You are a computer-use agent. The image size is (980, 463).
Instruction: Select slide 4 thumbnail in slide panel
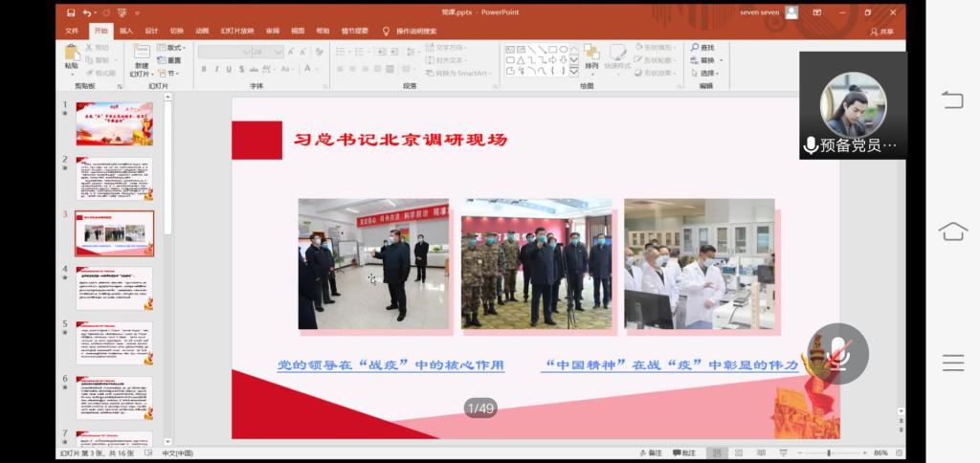tap(114, 288)
